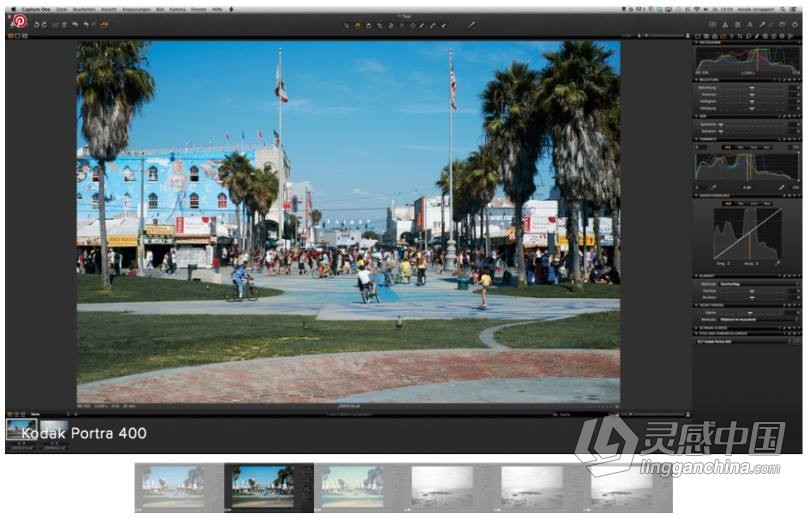Select the pointer cursor tool
Viewport: 810px width, 518px height.
(x=347, y=25)
